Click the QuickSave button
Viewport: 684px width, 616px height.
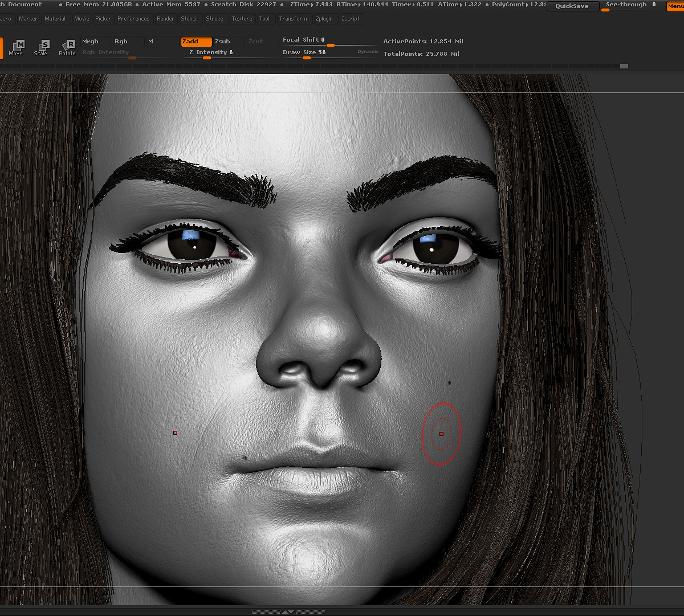point(572,6)
